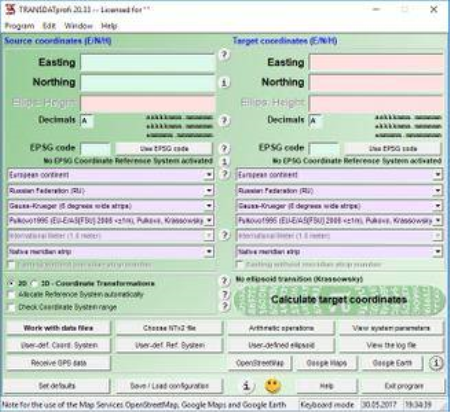The width and height of the screenshot is (450, 412).
Task: Click View the log file button
Action: coord(391,345)
